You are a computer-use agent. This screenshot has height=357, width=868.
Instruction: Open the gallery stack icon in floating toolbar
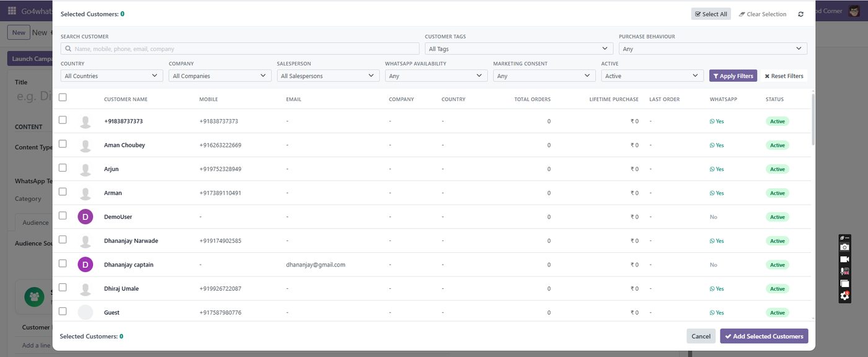(x=844, y=284)
